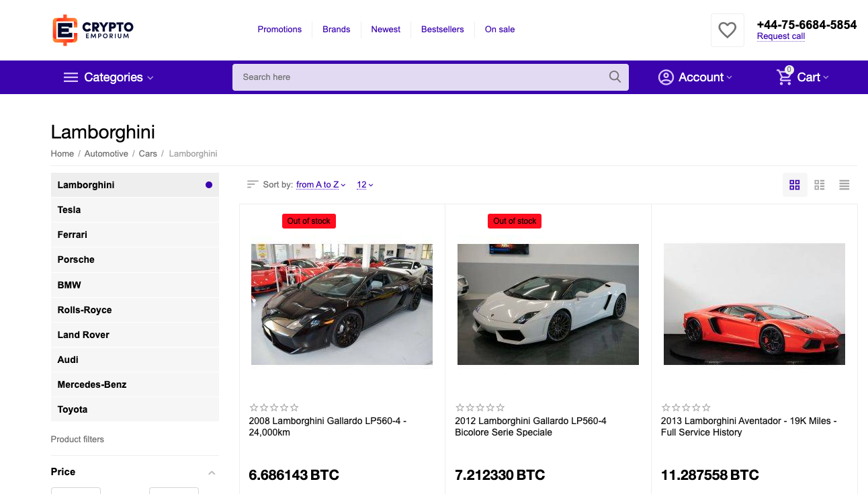Open the wishlist heart icon
Image resolution: width=868 pixels, height=494 pixels.
727,30
